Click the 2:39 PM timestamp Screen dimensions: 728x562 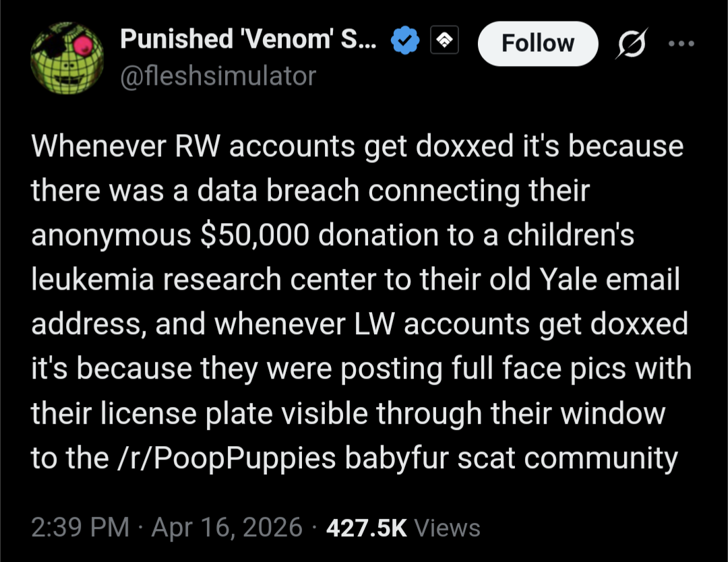(x=80, y=527)
